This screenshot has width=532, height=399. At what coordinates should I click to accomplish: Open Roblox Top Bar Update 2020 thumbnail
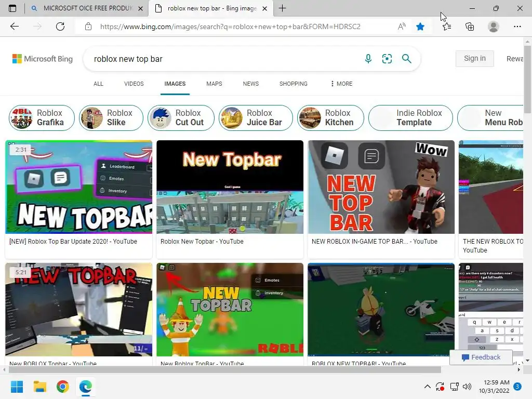pos(79,187)
